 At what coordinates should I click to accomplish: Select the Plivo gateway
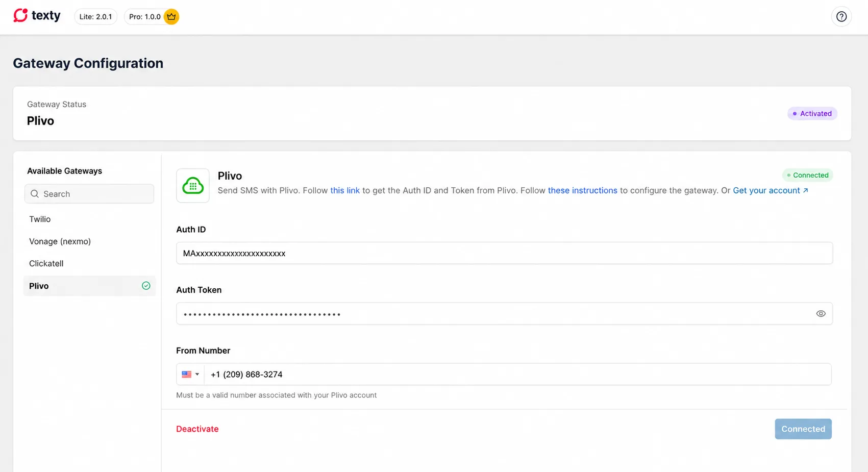click(89, 286)
